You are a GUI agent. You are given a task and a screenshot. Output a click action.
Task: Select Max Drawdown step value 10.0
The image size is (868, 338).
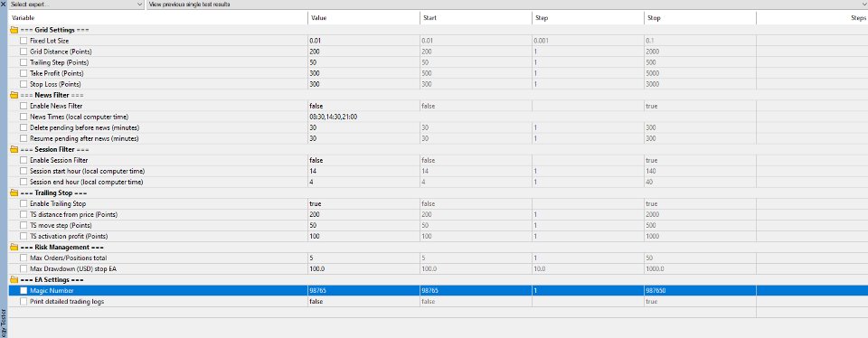coord(541,268)
